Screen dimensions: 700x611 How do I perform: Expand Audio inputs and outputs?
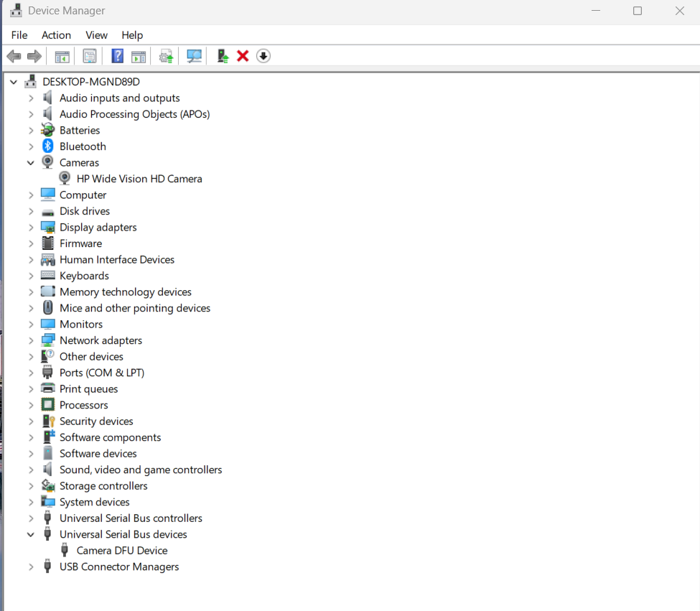click(x=31, y=98)
